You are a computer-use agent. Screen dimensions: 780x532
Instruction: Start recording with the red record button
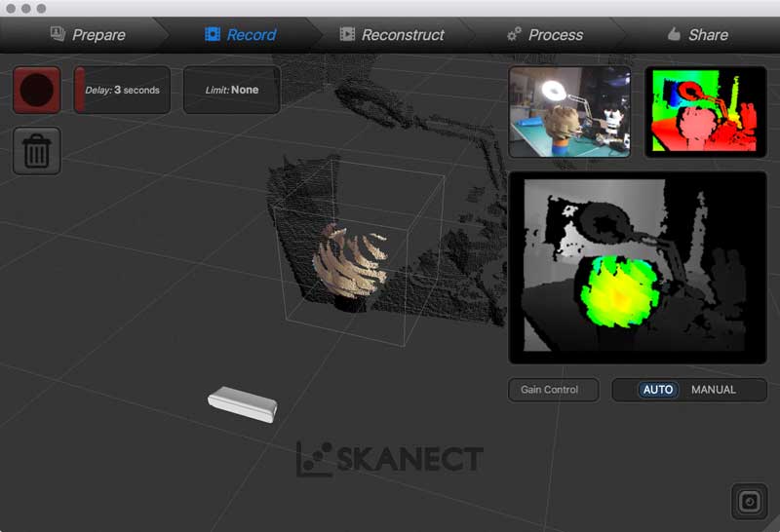pyautogui.click(x=37, y=90)
